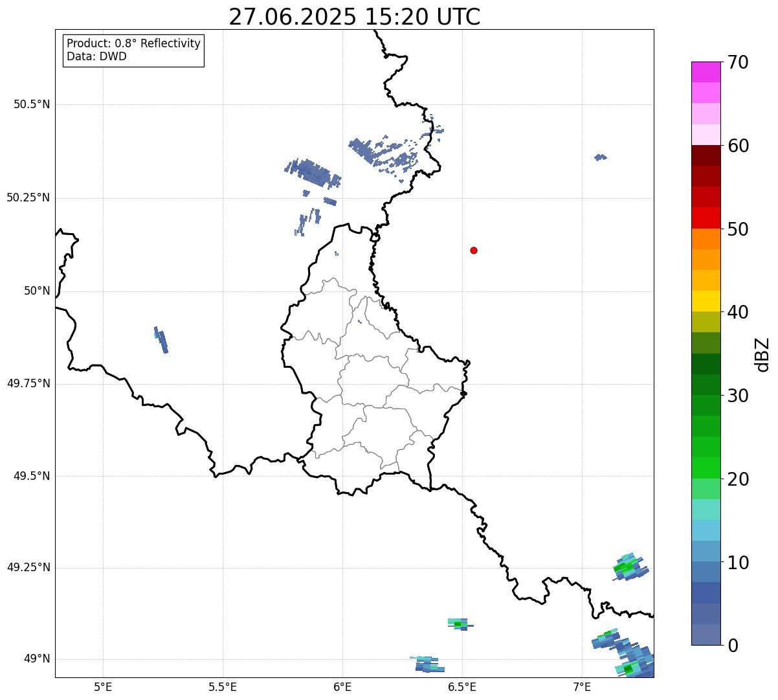Click the orange swatch just below 50 dBZ
Screen dimensions: 778x700
(x=706, y=239)
